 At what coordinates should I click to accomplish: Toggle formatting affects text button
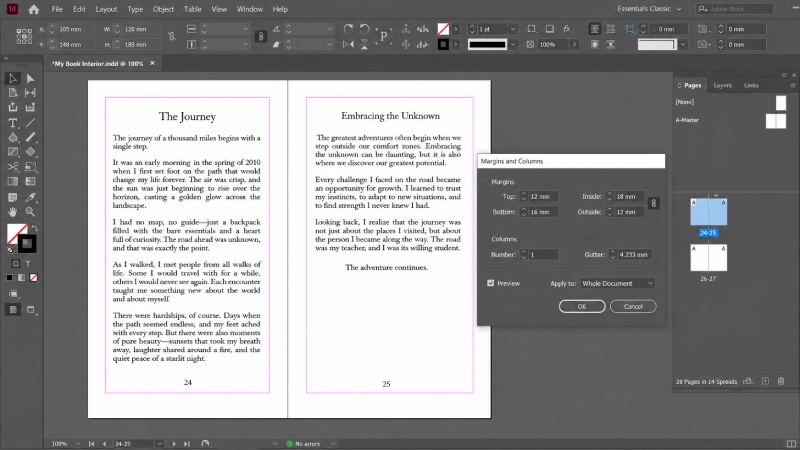tap(28, 264)
